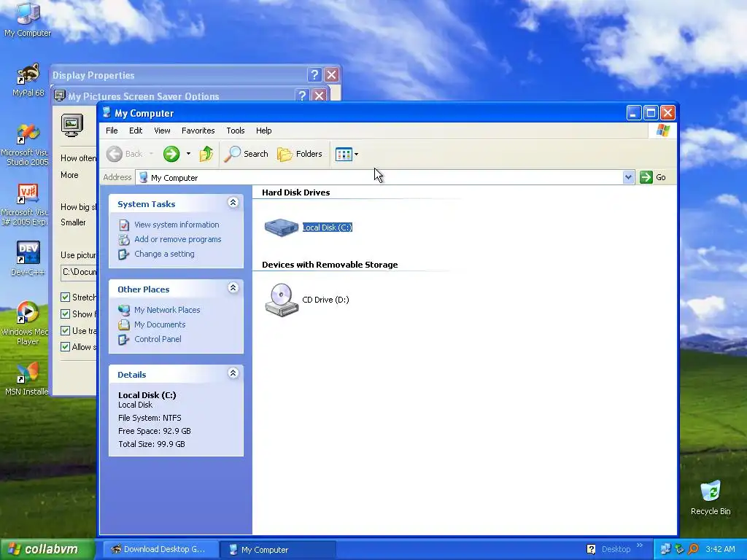Click the magnifier icon in system tray
Image resolution: width=747 pixels, height=560 pixels.
pos(693,549)
